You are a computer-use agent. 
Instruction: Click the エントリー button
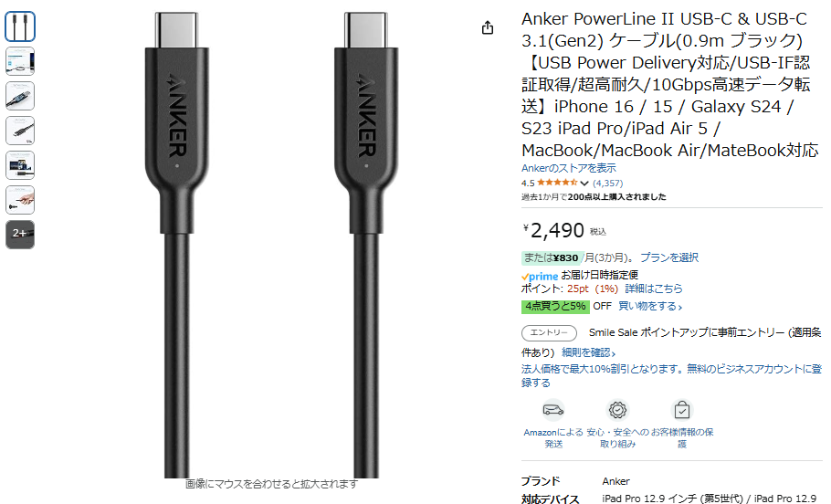[x=549, y=333]
